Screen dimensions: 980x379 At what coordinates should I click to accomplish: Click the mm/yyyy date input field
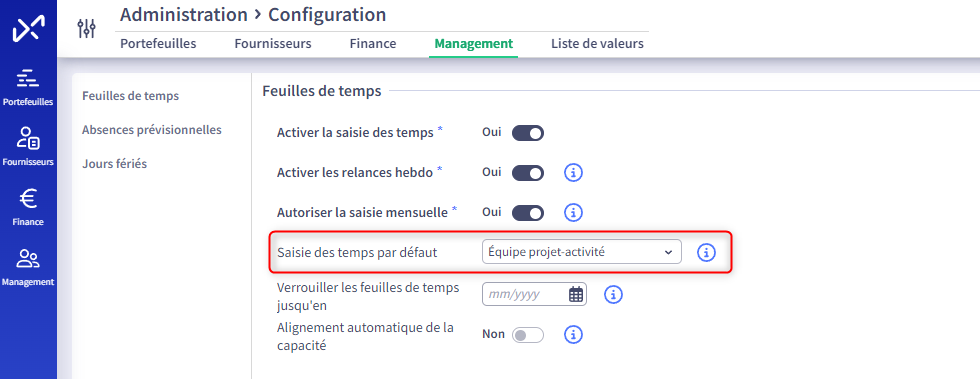pyautogui.click(x=534, y=294)
